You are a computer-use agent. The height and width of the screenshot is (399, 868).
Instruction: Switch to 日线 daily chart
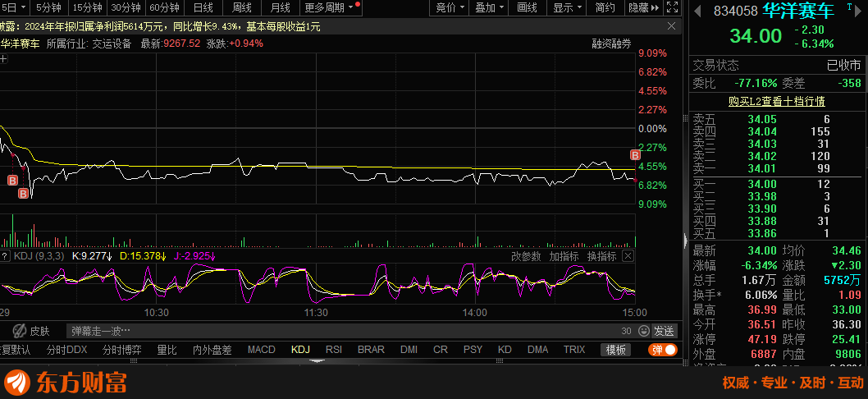coord(203,7)
